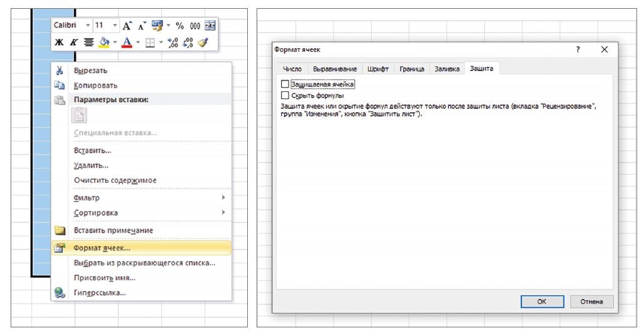Open the accounting format dropdown arrow
Image resolution: width=644 pixels, height=333 pixels.
[168, 26]
